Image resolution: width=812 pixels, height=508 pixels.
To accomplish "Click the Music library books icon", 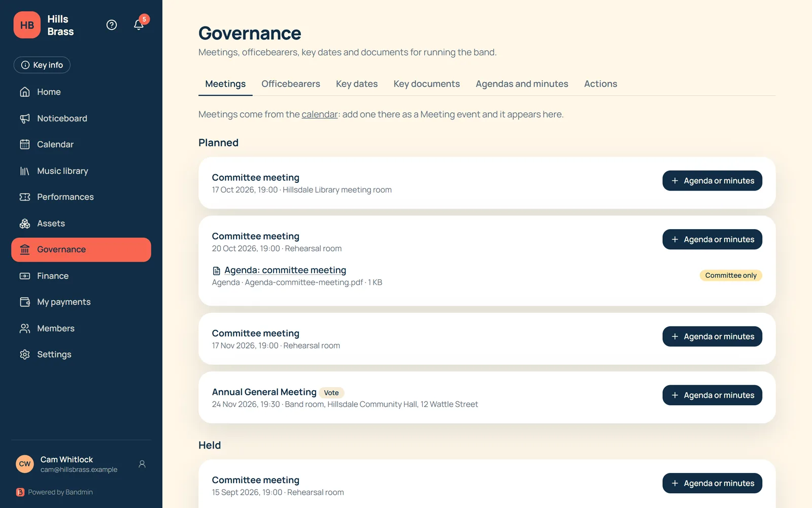I will (x=25, y=171).
